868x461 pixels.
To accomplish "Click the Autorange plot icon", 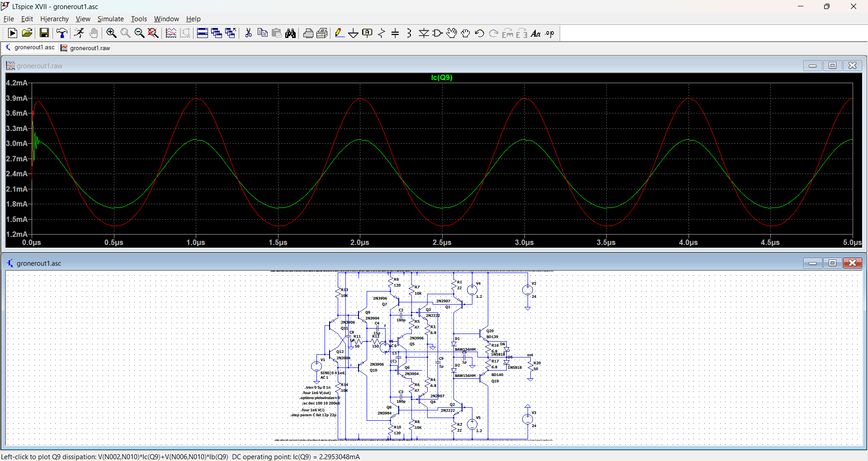I will tap(171, 33).
